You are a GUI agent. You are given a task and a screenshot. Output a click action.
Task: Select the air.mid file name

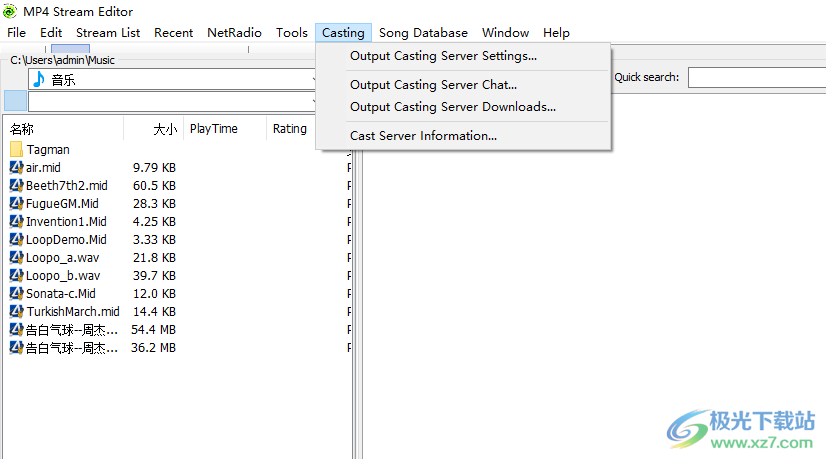click(x=43, y=168)
